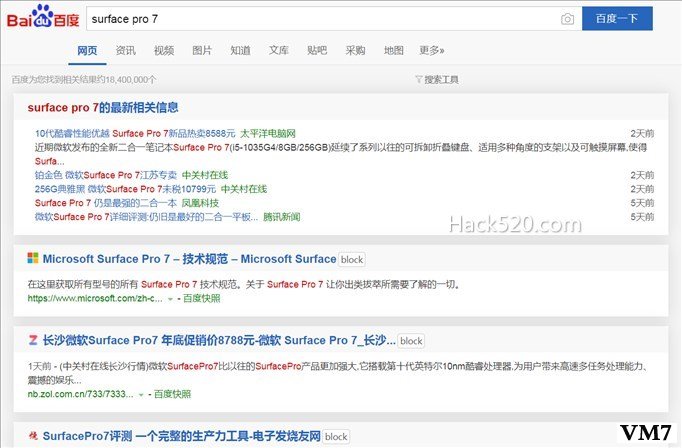Click the Baidu logo
The width and height of the screenshot is (682, 448).
pyautogui.click(x=43, y=17)
